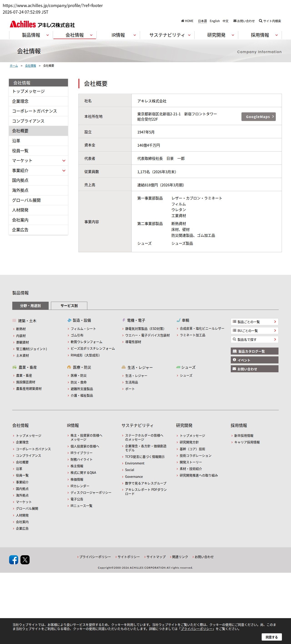Open 企業広告 in sidebar menu
Image resolution: width=291 pixels, height=644 pixels.
(x=38, y=230)
